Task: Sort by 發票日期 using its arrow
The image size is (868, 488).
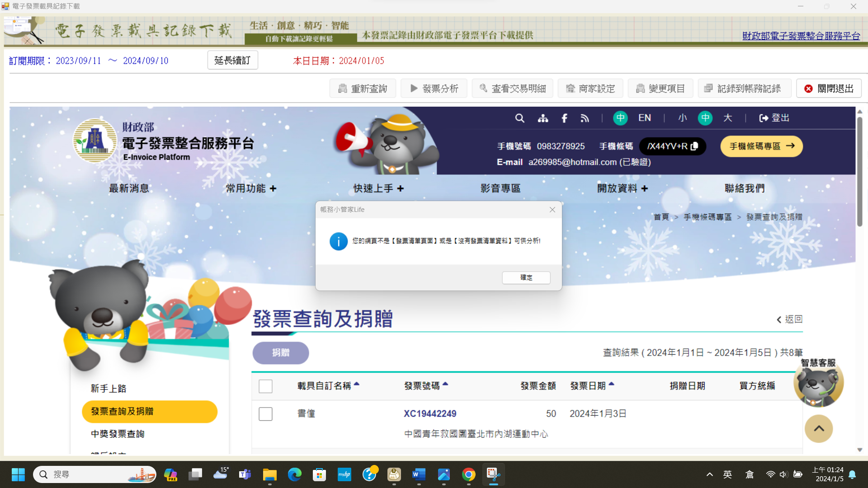Action: tap(612, 384)
